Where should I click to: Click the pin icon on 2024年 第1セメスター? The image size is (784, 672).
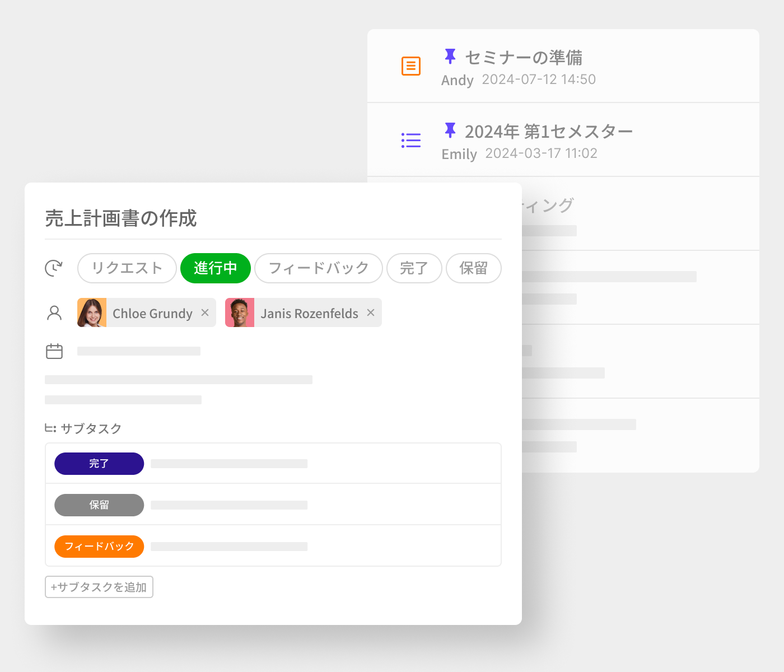click(450, 130)
